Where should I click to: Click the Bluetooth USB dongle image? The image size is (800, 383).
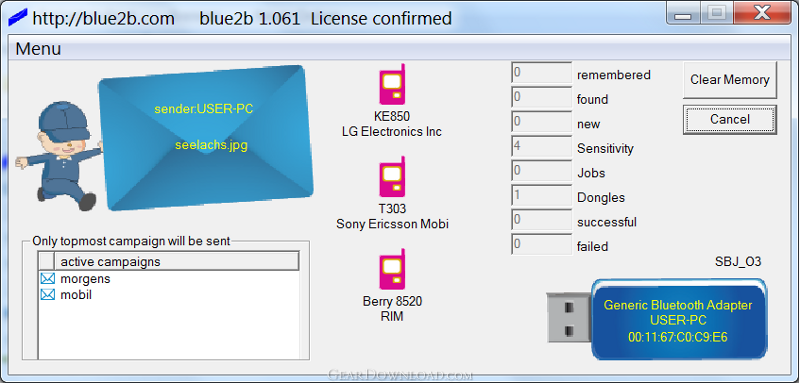click(657, 319)
